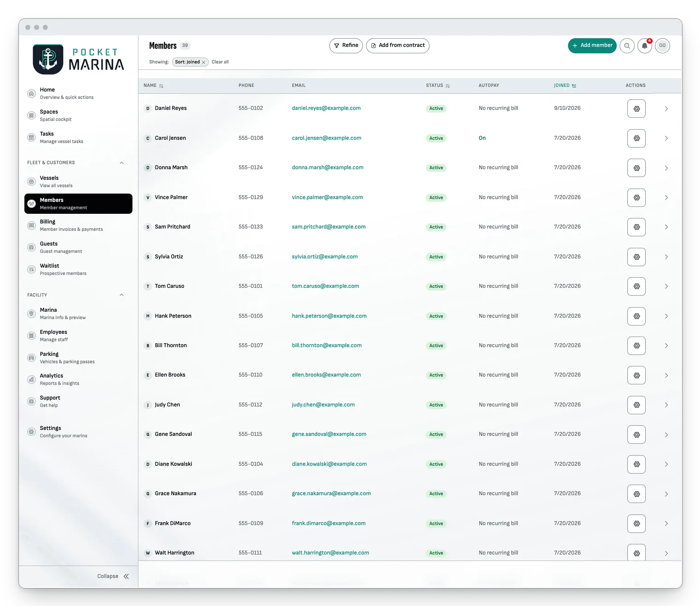Open the user avatar menu
The height and width of the screenshot is (606, 700).
pos(662,46)
